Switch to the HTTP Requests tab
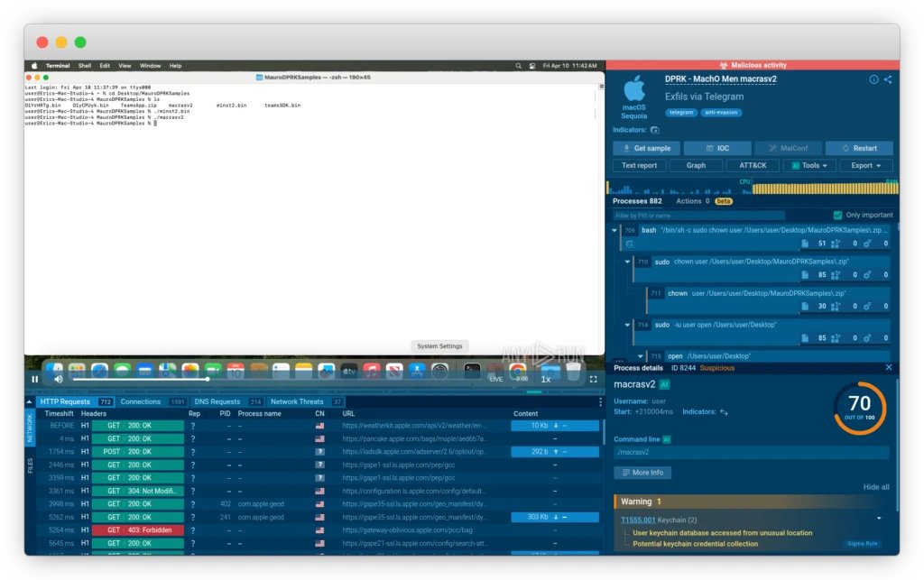924x580 pixels. (x=74, y=401)
